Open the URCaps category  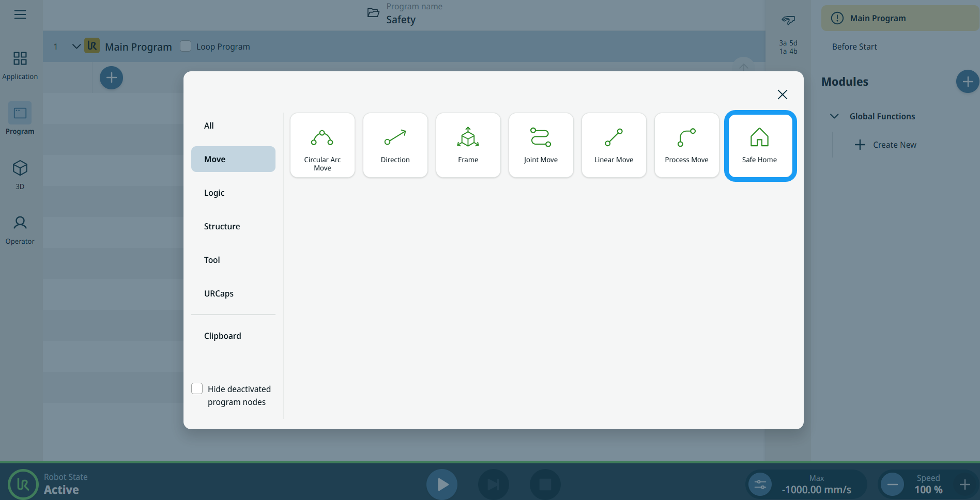(219, 293)
